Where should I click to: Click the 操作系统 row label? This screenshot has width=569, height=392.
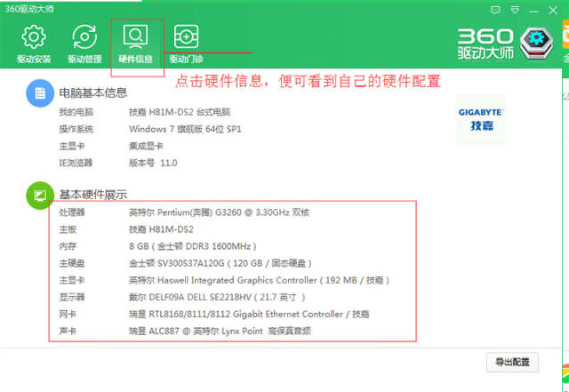[76, 129]
